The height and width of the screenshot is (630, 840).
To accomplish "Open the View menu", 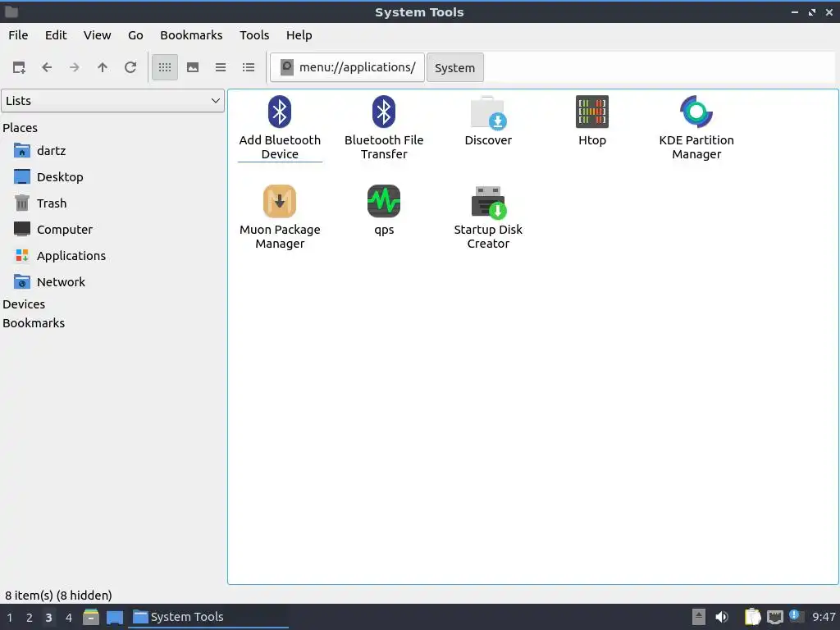I will coord(97,34).
